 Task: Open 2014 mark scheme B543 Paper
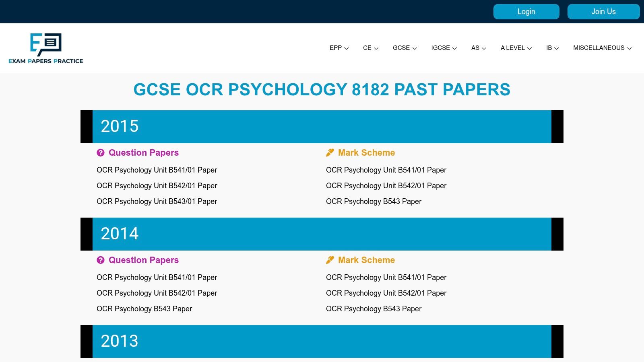[374, 309]
